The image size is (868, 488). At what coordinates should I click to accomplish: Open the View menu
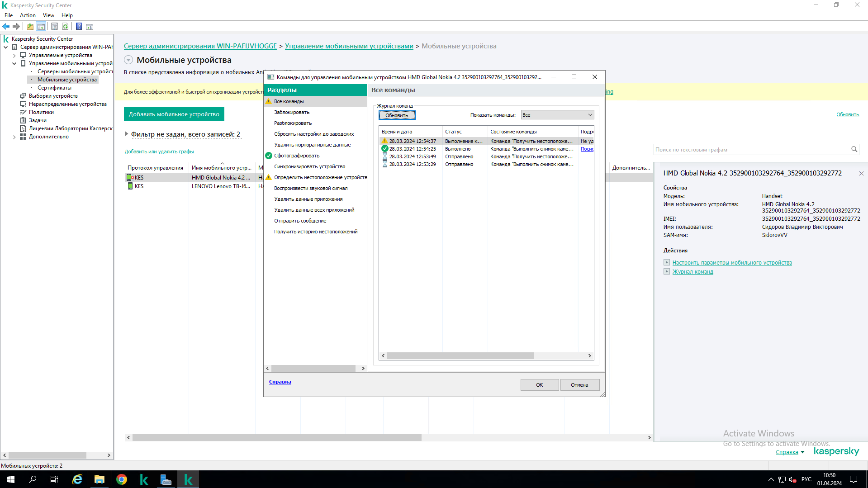pyautogui.click(x=48, y=15)
